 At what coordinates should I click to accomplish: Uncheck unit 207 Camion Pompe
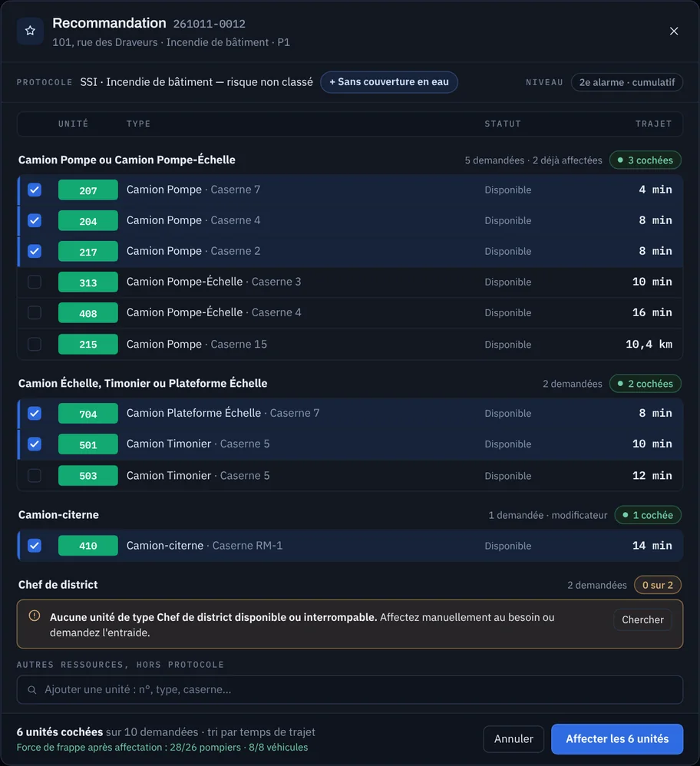35,190
